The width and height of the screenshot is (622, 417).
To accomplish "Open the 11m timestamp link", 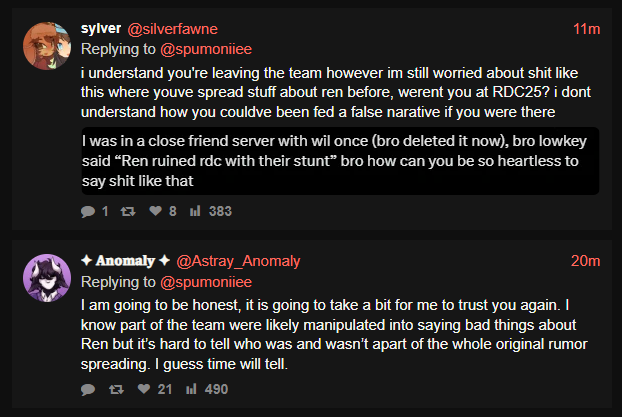I will [586, 29].
